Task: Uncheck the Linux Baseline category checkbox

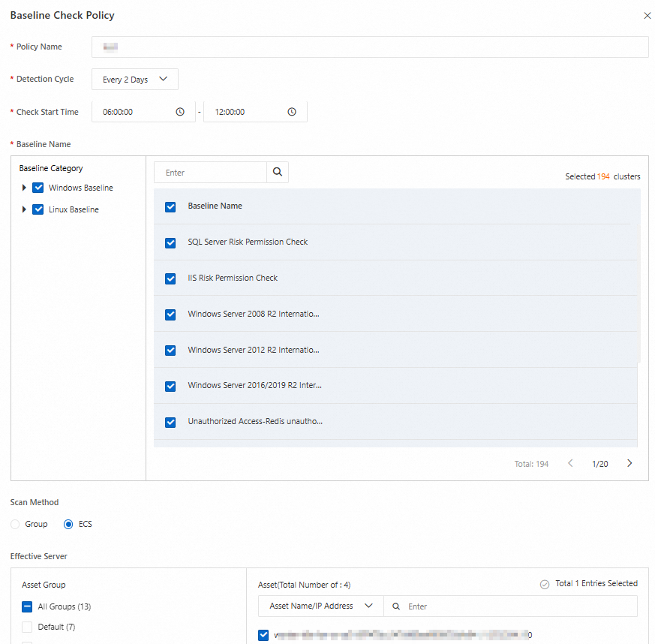Action: coord(38,209)
